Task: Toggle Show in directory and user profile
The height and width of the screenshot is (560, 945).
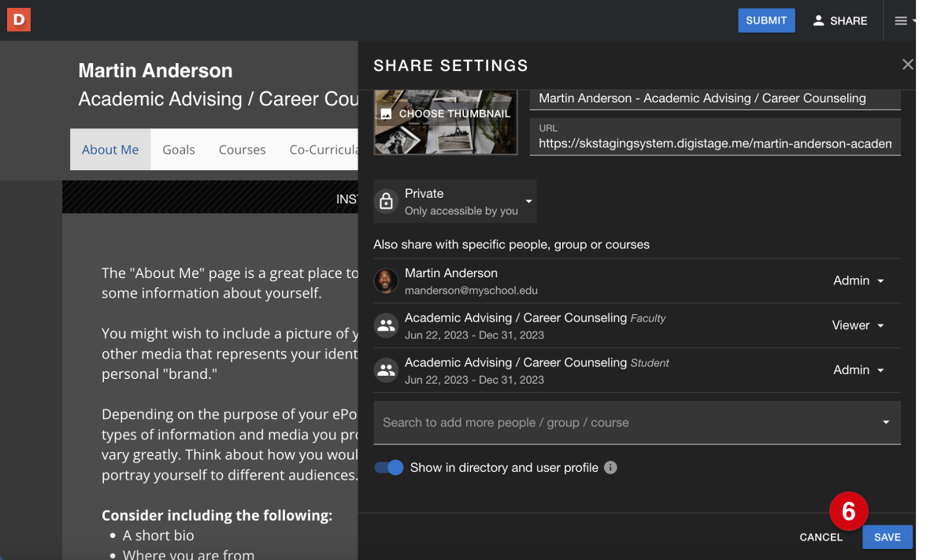Action: point(389,468)
